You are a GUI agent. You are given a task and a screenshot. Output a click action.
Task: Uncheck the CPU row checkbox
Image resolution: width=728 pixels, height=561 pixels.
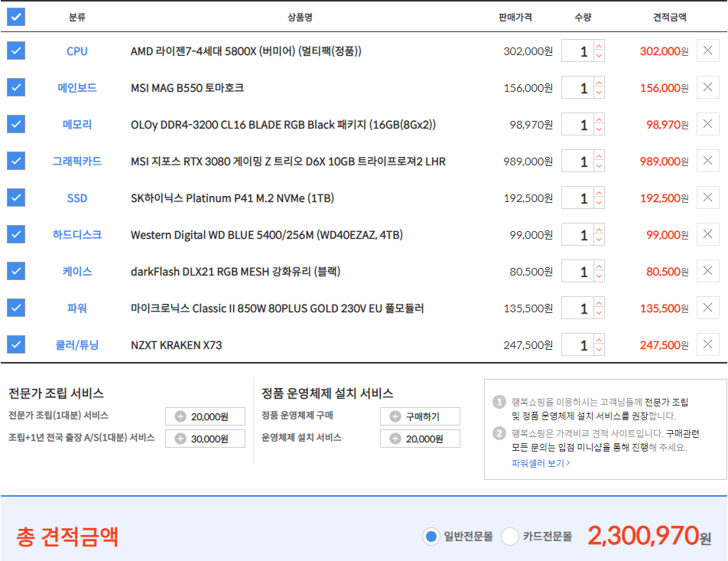coord(16,51)
